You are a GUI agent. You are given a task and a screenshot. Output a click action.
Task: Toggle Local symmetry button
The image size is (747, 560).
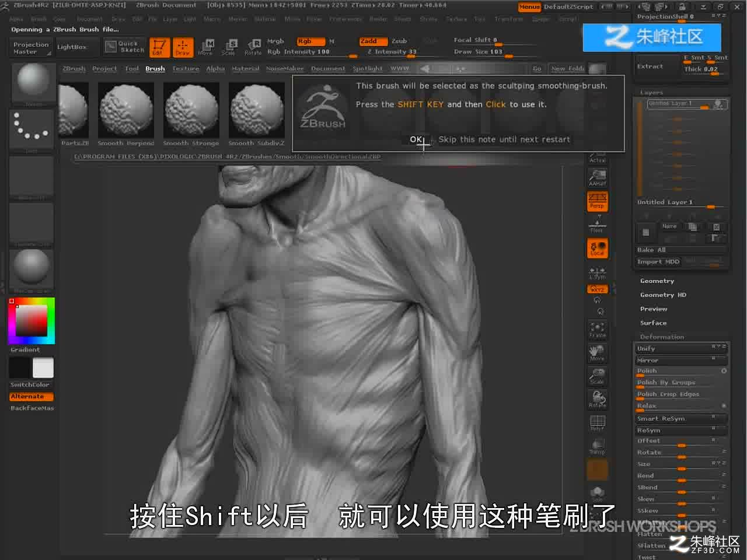pos(597,249)
